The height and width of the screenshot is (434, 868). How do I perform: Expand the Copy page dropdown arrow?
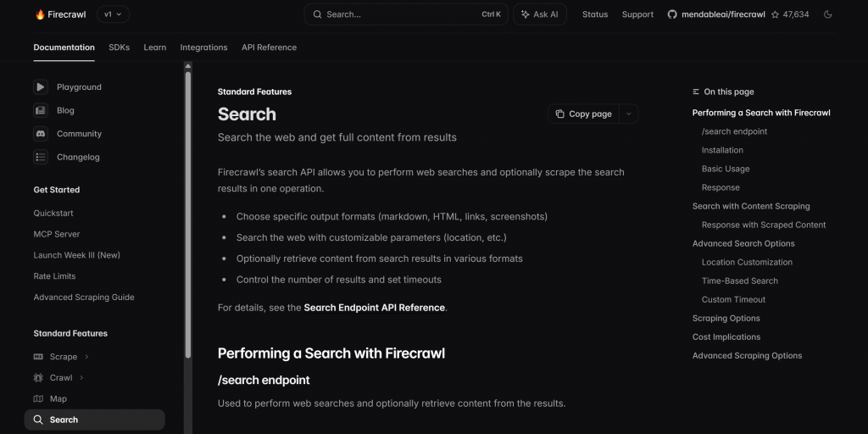[628, 114]
